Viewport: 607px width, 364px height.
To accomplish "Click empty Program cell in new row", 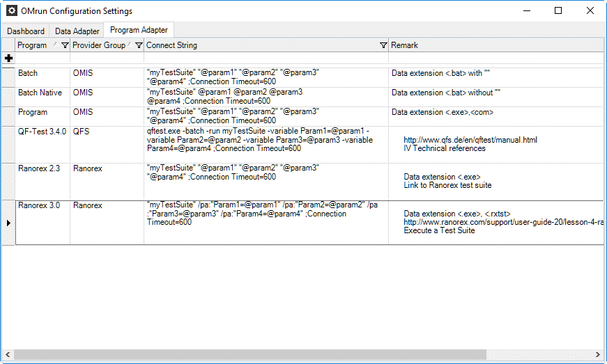I will click(x=43, y=58).
